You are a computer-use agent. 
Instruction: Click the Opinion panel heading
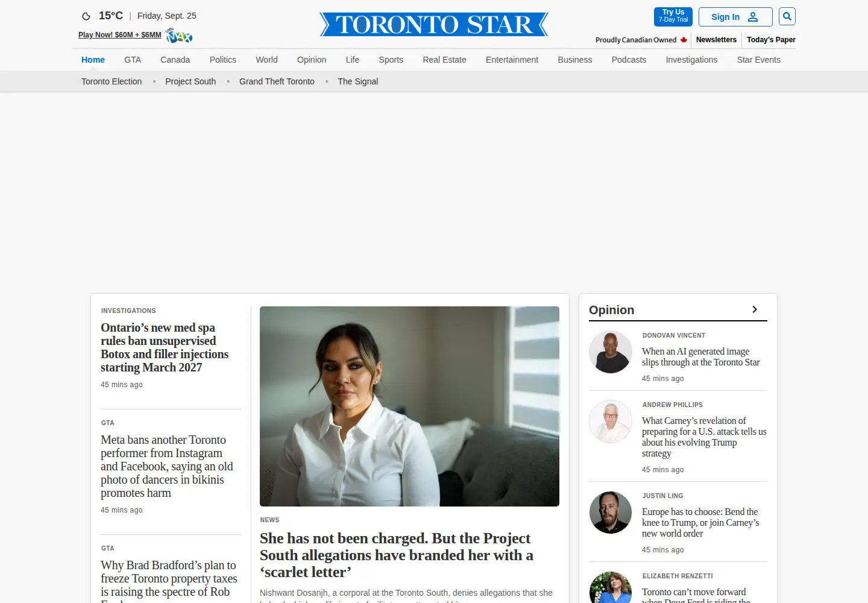[x=611, y=309]
